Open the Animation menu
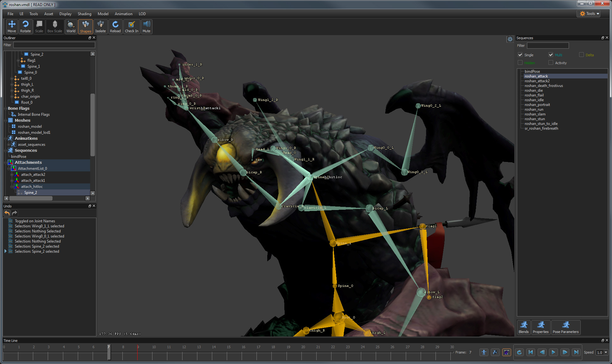Viewport: 612px width, 364px height. click(123, 14)
